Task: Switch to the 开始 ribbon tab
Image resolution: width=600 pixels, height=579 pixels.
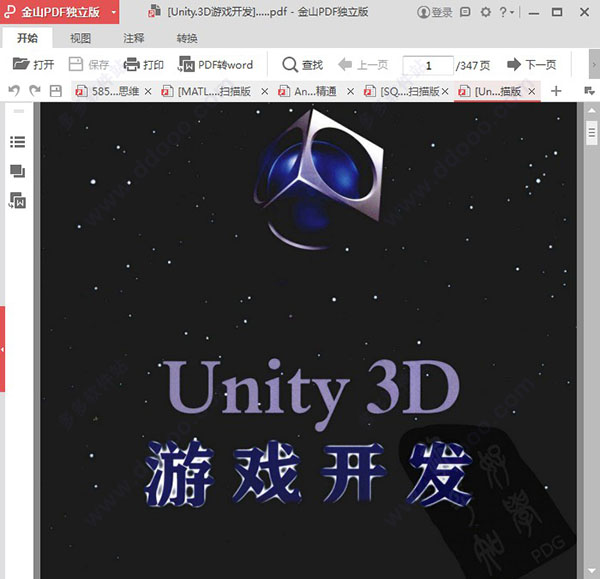Action: click(28, 38)
